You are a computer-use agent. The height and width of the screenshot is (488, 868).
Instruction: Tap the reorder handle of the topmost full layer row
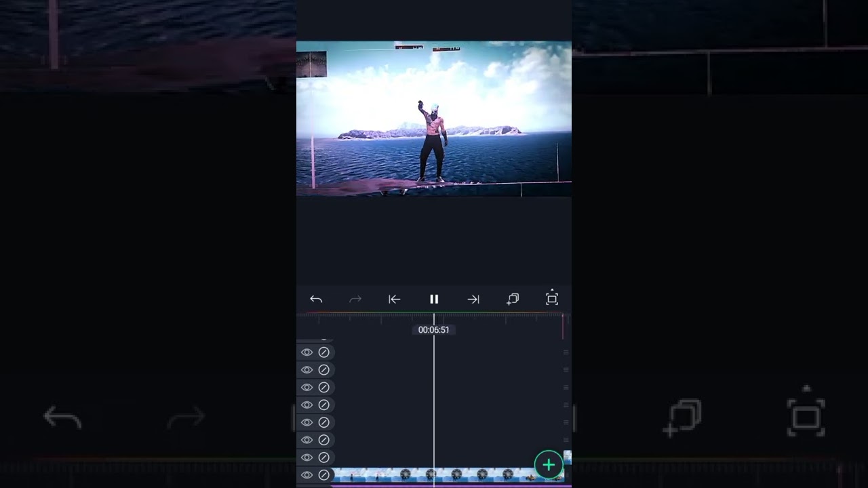pos(566,352)
